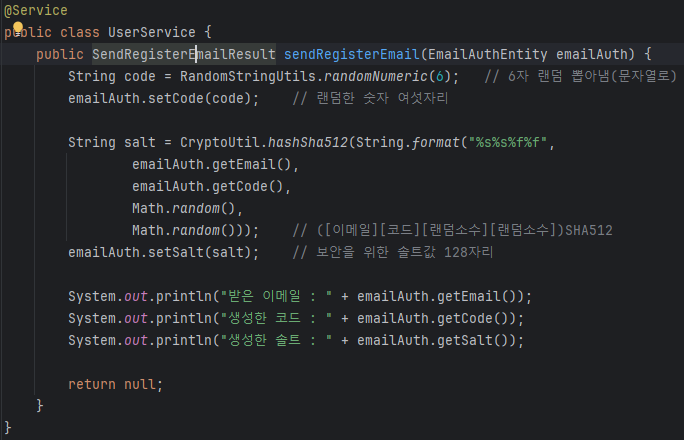The image size is (684, 440).
Task: Click the yellow lightbulb quick-fix icon
Action: click(x=18, y=28)
